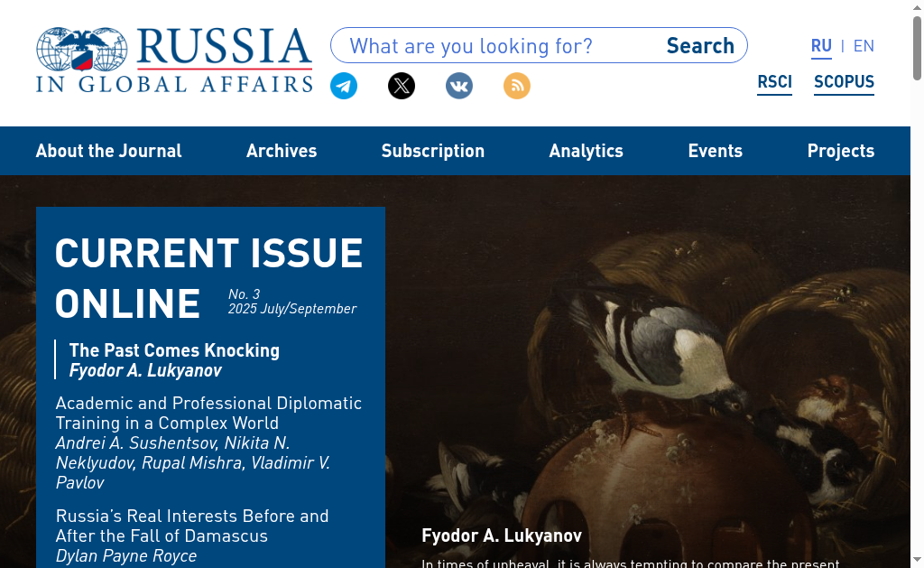
Task: Open the orange RSS feed icon
Action: 517,86
